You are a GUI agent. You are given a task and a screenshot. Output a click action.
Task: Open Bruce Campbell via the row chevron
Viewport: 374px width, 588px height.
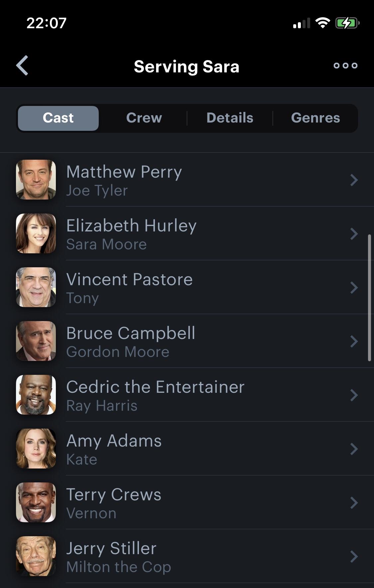354,341
